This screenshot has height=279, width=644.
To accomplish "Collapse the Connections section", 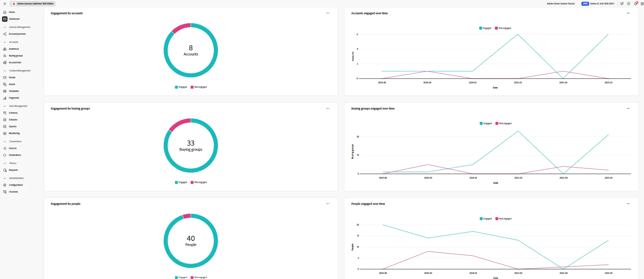I will click(5, 142).
